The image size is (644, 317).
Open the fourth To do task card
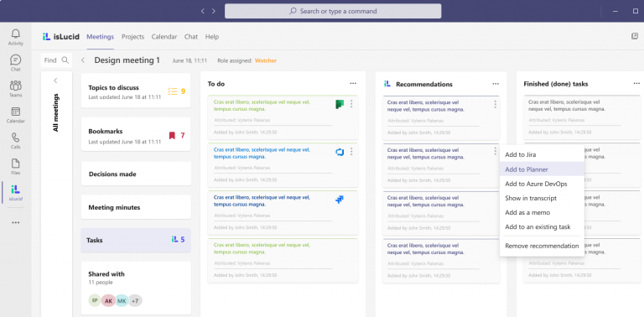[x=283, y=261]
